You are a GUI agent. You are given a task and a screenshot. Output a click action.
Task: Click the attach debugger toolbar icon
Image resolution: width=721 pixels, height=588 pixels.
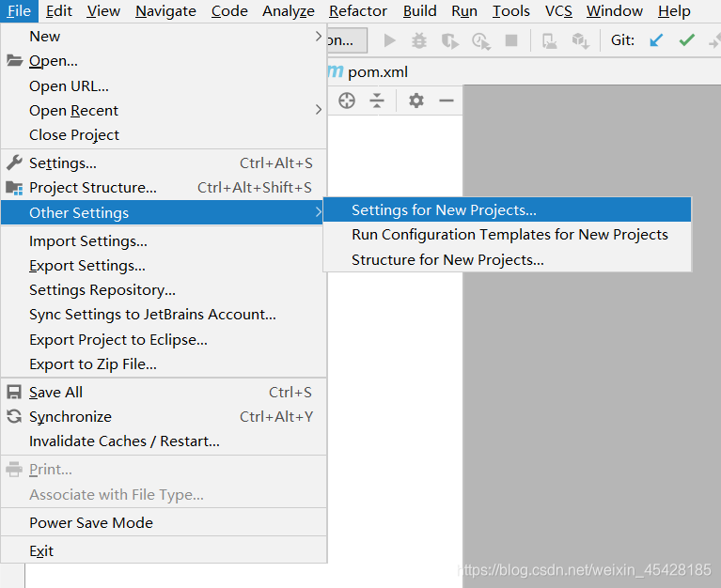click(x=549, y=41)
